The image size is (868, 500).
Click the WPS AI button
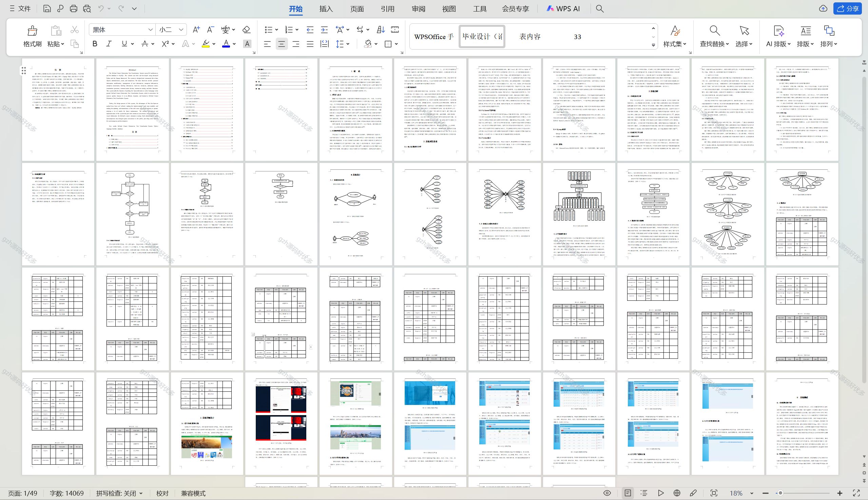(563, 8)
